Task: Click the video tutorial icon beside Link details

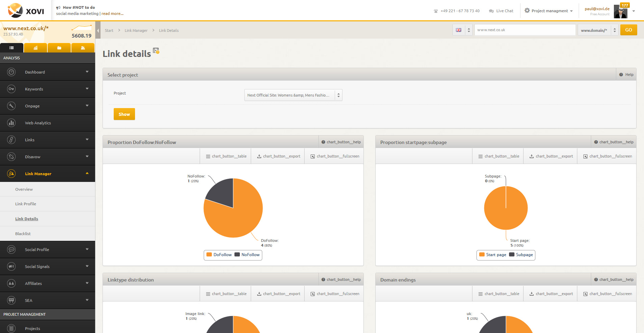Action: click(x=156, y=50)
